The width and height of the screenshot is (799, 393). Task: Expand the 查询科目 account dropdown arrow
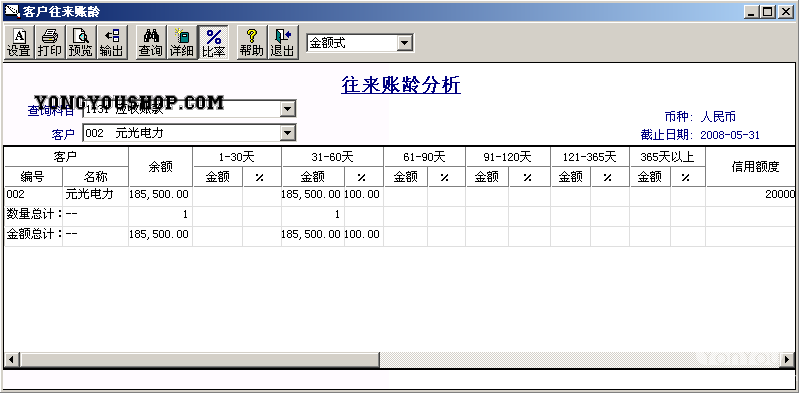288,109
